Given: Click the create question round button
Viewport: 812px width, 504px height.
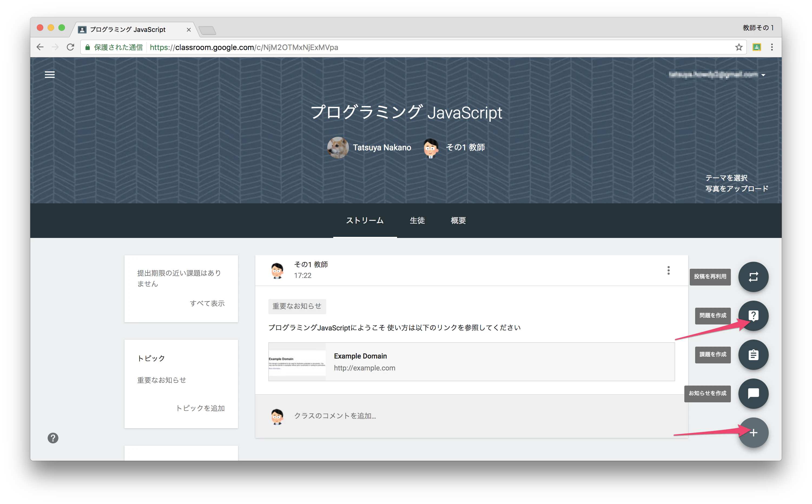Looking at the screenshot, I should click(753, 316).
